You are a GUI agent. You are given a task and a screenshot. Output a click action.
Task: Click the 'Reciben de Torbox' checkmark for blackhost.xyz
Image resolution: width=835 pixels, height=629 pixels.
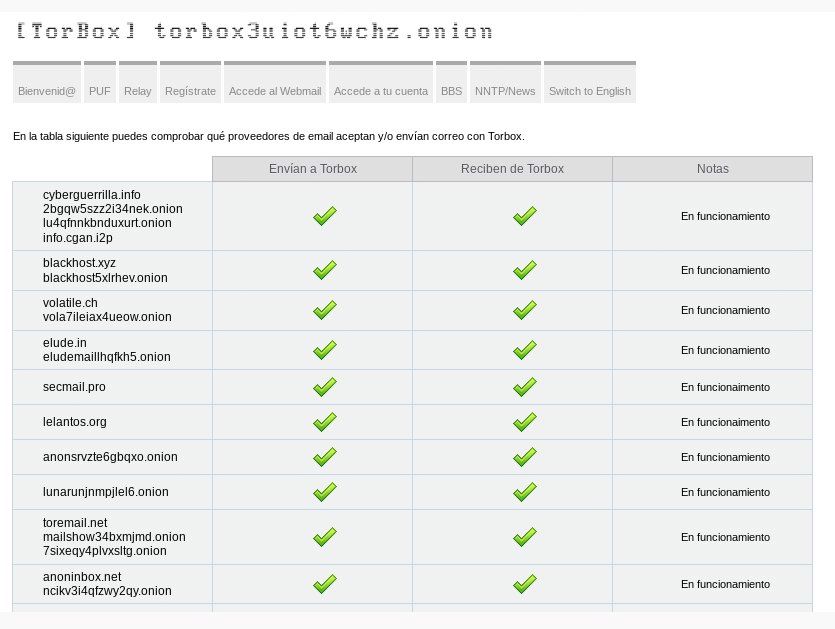tap(524, 270)
